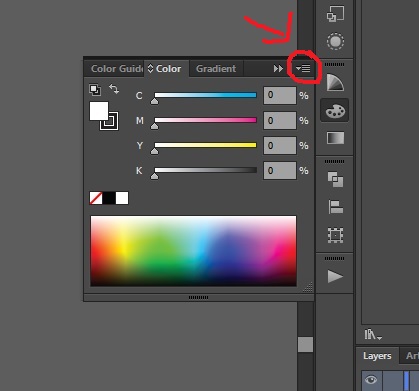The width and height of the screenshot is (419, 391).
Task: Click the Yellow slider track
Action: click(205, 145)
